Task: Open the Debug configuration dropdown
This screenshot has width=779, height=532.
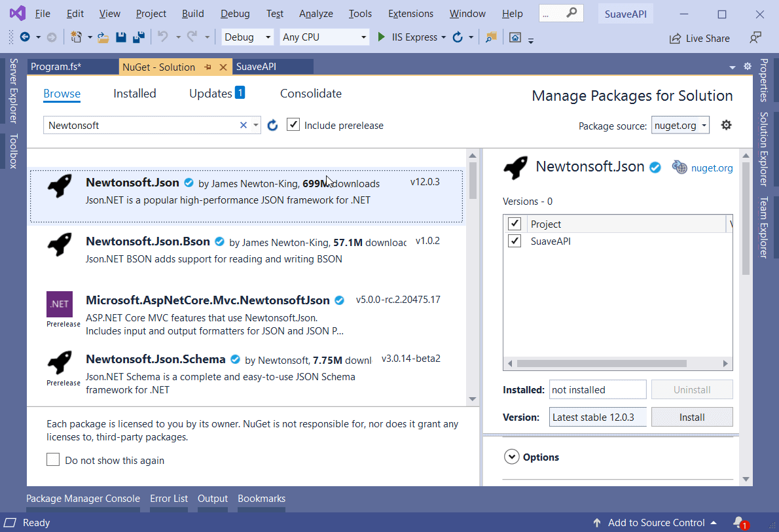Action: [247, 37]
